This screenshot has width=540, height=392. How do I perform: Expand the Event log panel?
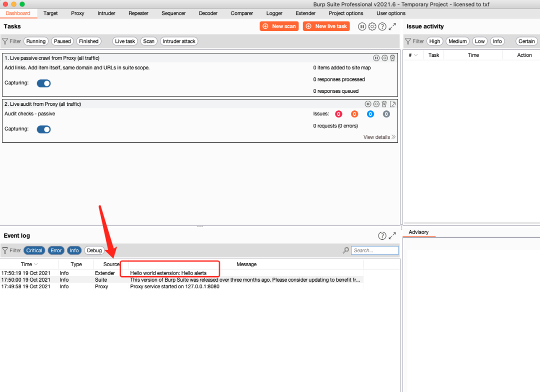coord(392,236)
